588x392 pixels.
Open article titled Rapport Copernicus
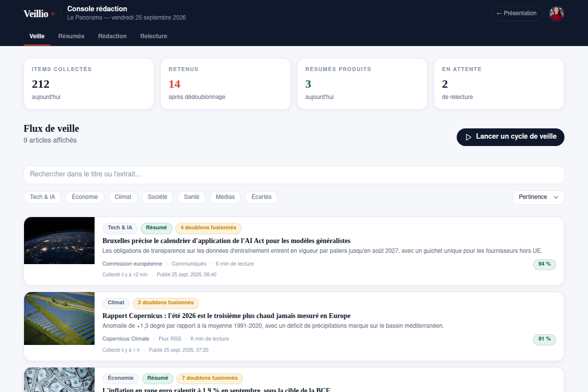click(x=226, y=316)
